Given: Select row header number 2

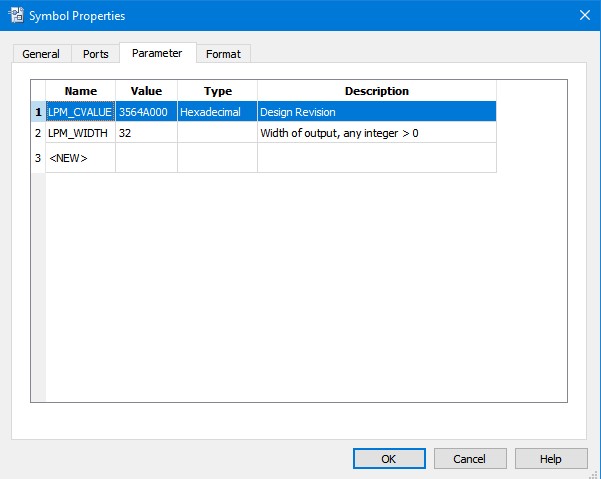Looking at the screenshot, I should (38, 132).
